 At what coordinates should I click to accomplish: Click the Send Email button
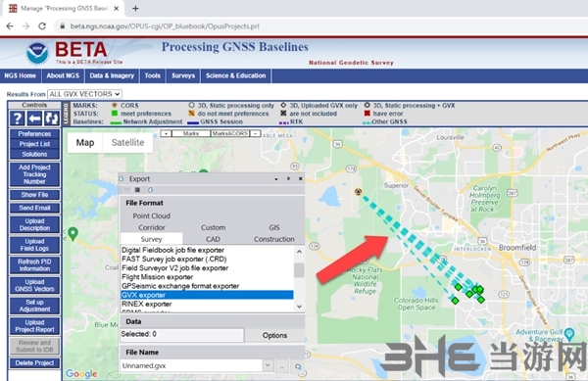34,208
